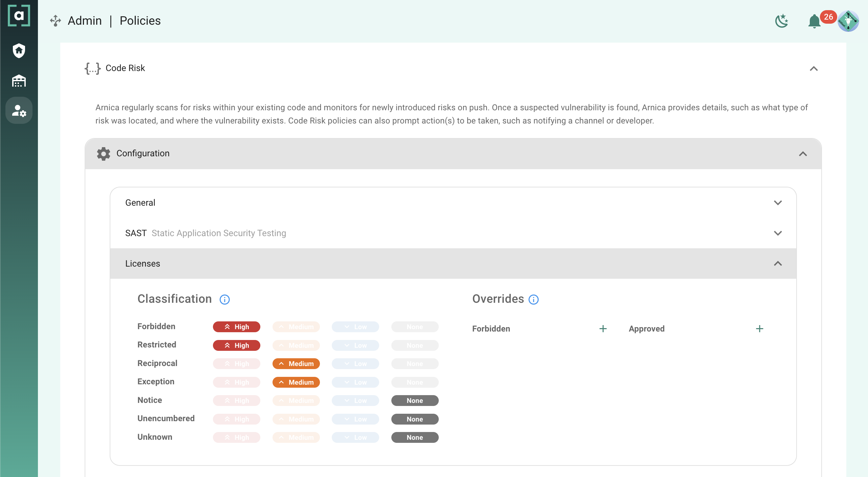Collapse the Code Risk section chevron
Image resolution: width=868 pixels, height=477 pixels.
[813, 69]
